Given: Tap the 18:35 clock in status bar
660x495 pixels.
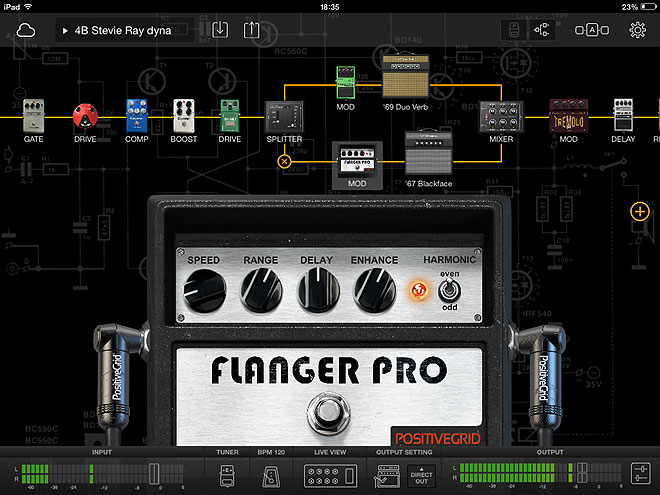Looking at the screenshot, I should tap(330, 7).
